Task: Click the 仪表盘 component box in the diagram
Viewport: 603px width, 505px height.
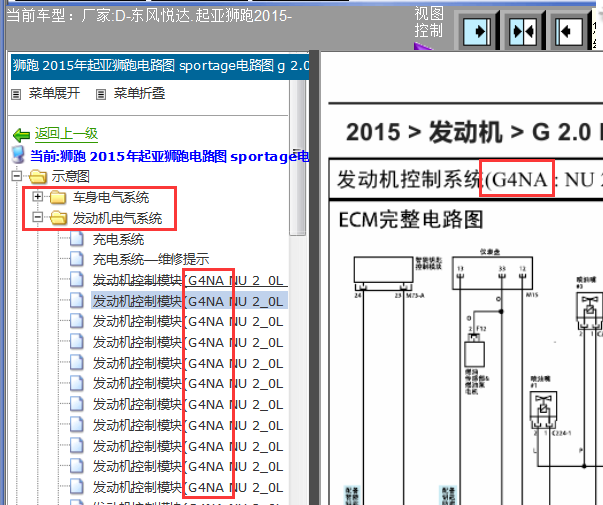Action: click(x=492, y=273)
